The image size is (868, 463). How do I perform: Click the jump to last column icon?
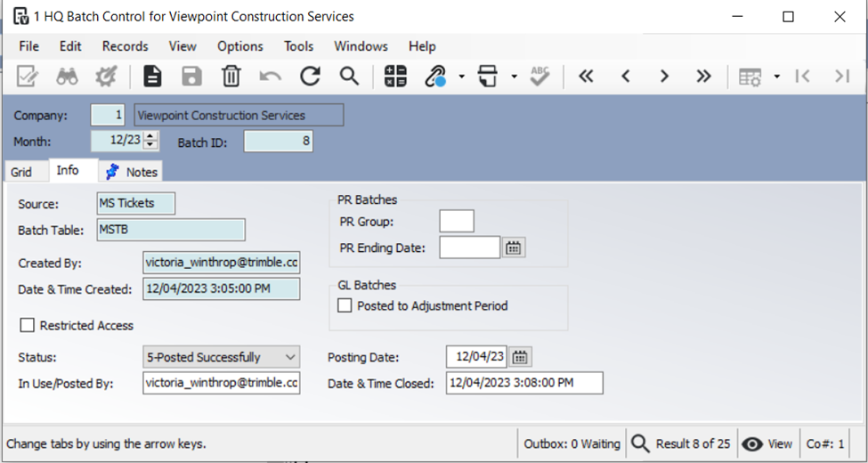coord(842,77)
